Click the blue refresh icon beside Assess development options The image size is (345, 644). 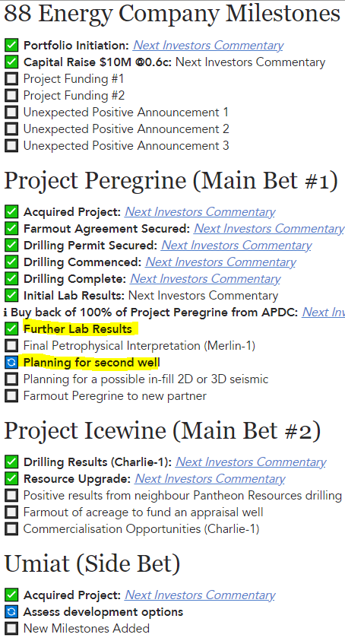11,612
